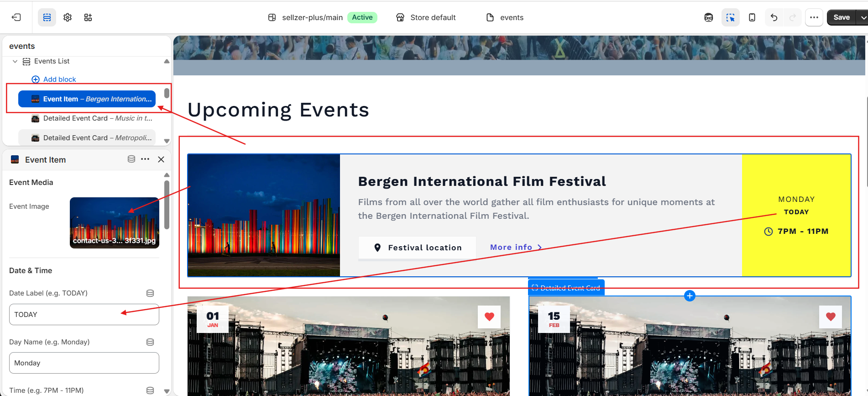Click the preview mode face icon
Viewport: 868px width, 396px height.
click(x=709, y=17)
